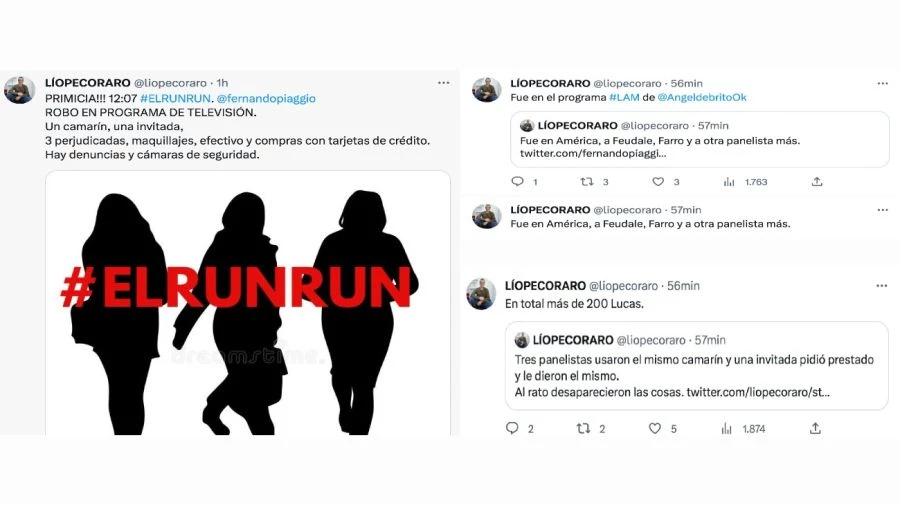Viewport: 900px width, 505px height.
Task: Open the @fernandopiaggio mention
Action: click(266, 99)
